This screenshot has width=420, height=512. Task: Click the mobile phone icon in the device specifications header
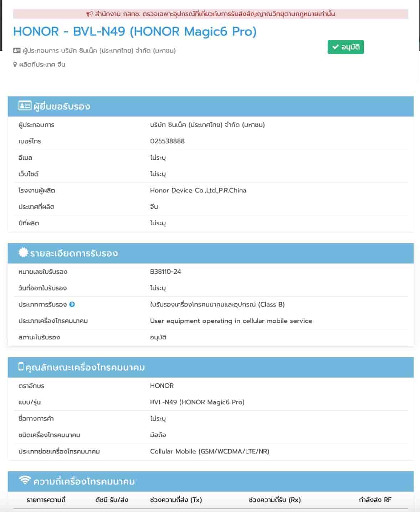pos(21,367)
